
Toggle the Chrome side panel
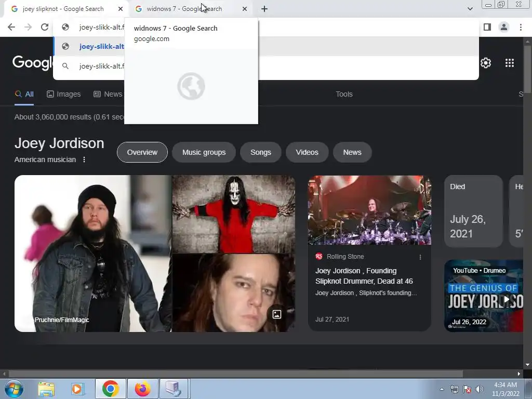pos(487,27)
